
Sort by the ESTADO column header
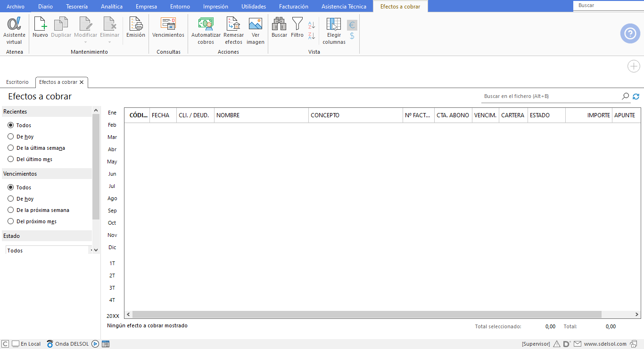(546, 115)
